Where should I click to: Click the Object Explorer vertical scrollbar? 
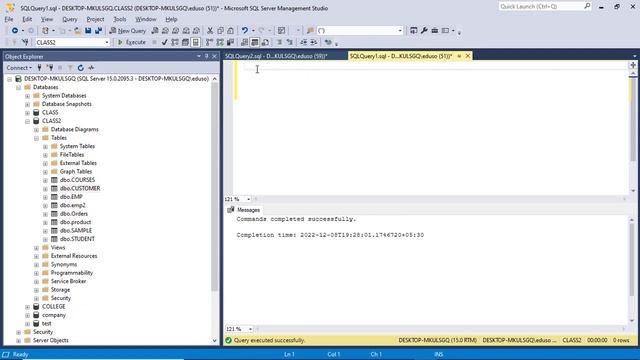(x=215, y=186)
